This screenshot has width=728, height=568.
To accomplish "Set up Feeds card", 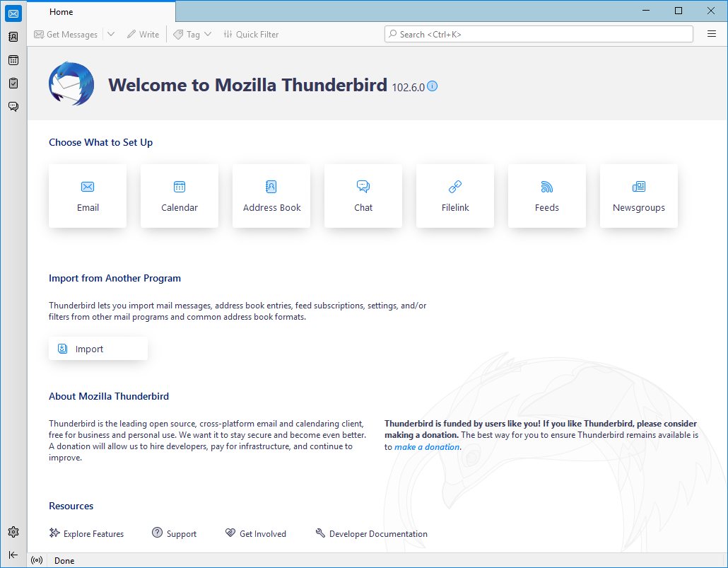I will pyautogui.click(x=547, y=196).
